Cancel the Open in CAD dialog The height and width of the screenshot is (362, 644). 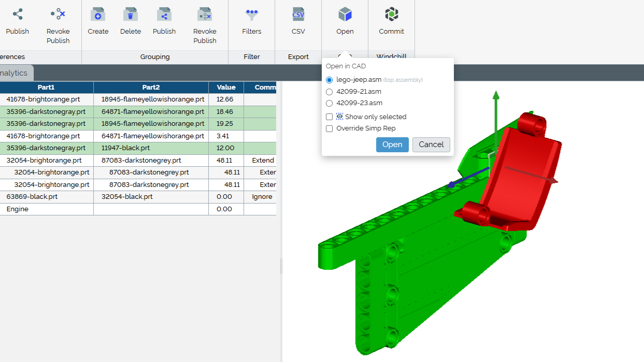[x=431, y=144]
